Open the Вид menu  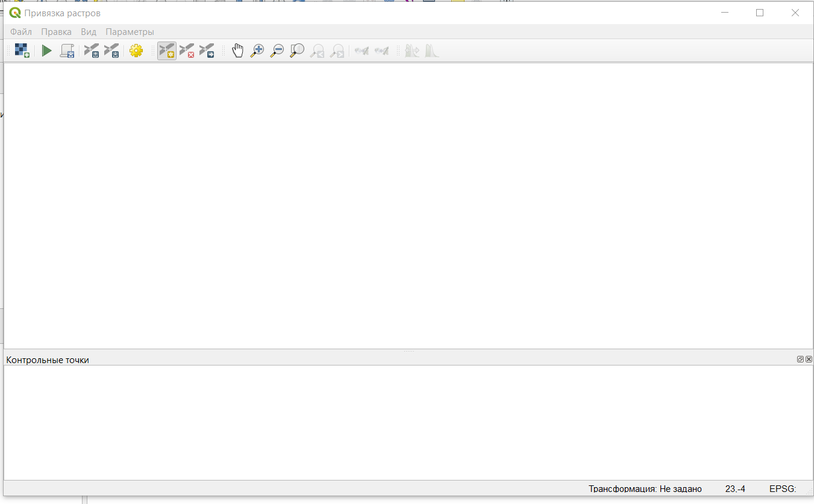89,32
